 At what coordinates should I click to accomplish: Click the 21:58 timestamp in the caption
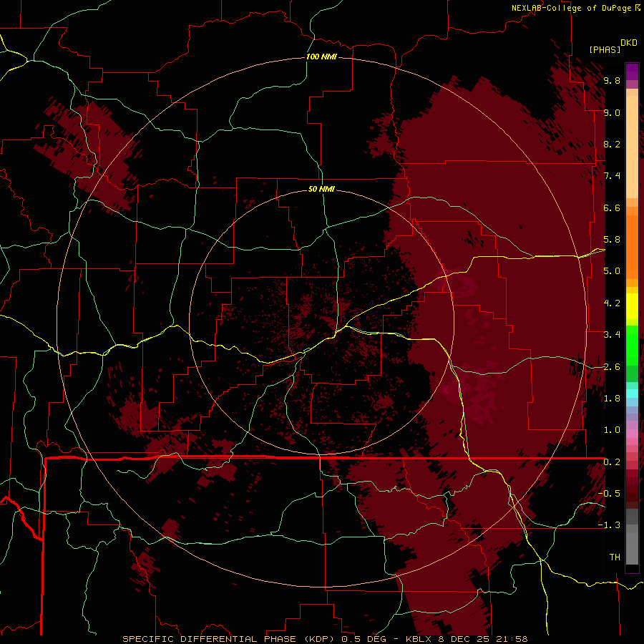512,639
